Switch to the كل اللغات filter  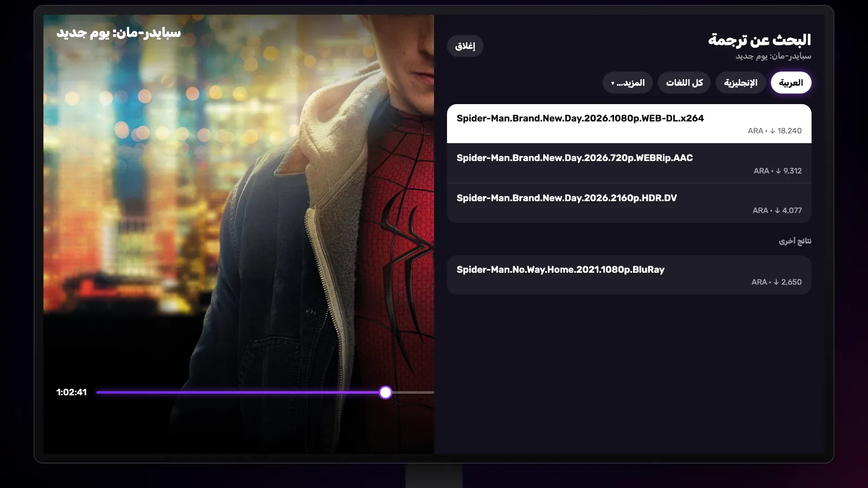point(684,83)
